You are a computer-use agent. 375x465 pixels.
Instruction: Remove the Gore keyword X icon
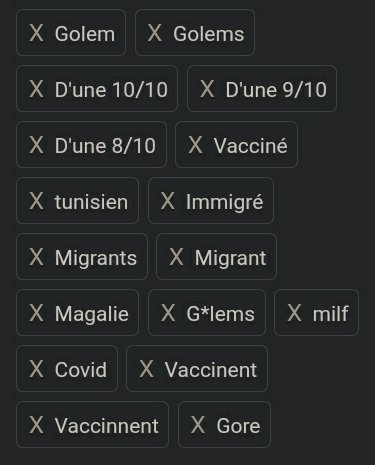[x=198, y=425]
